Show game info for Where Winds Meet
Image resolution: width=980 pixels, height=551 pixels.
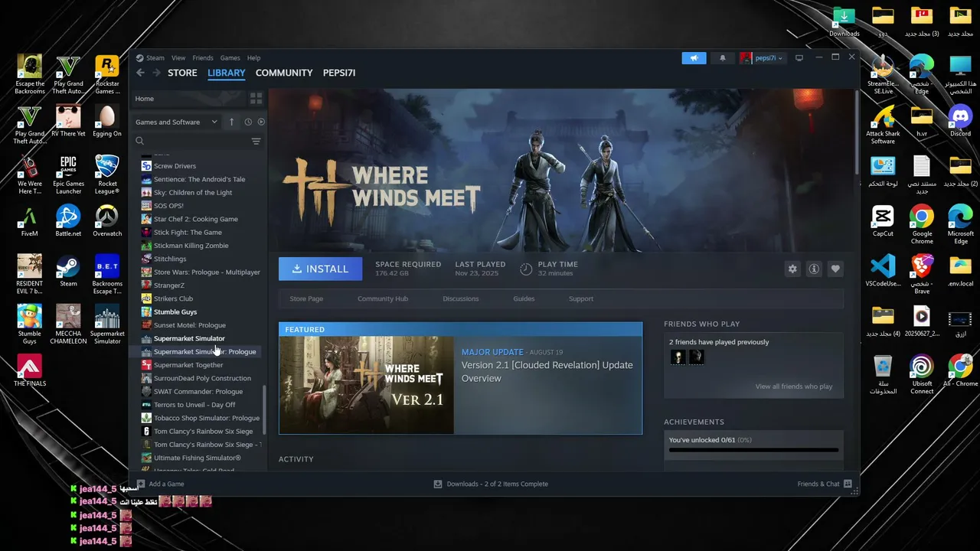click(814, 269)
